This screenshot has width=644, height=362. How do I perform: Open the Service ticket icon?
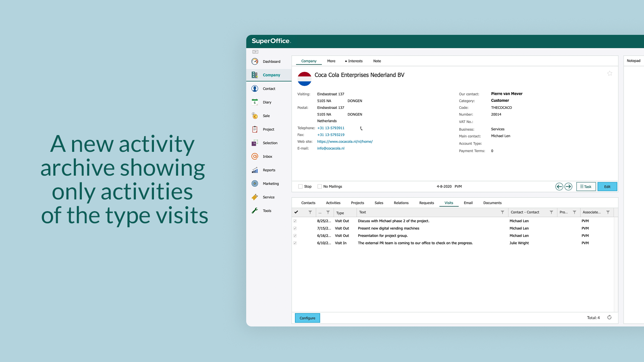[x=255, y=197]
